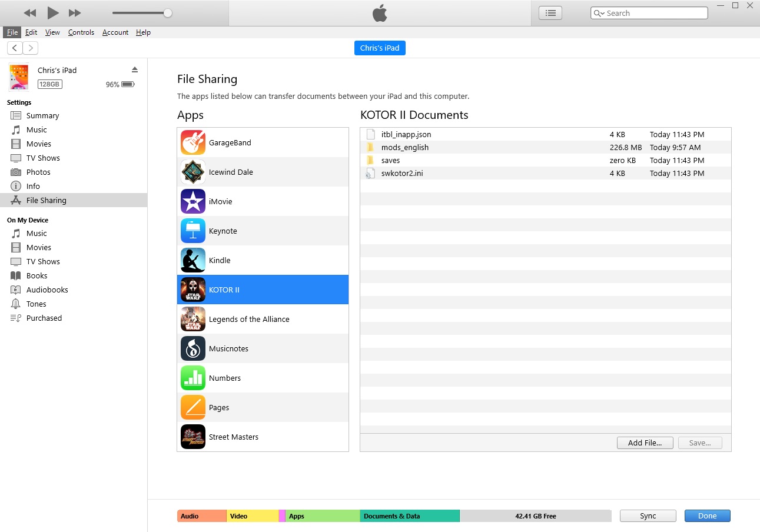Image resolution: width=760 pixels, height=532 pixels.
Task: Click the fast-forward playback button
Action: (75, 13)
